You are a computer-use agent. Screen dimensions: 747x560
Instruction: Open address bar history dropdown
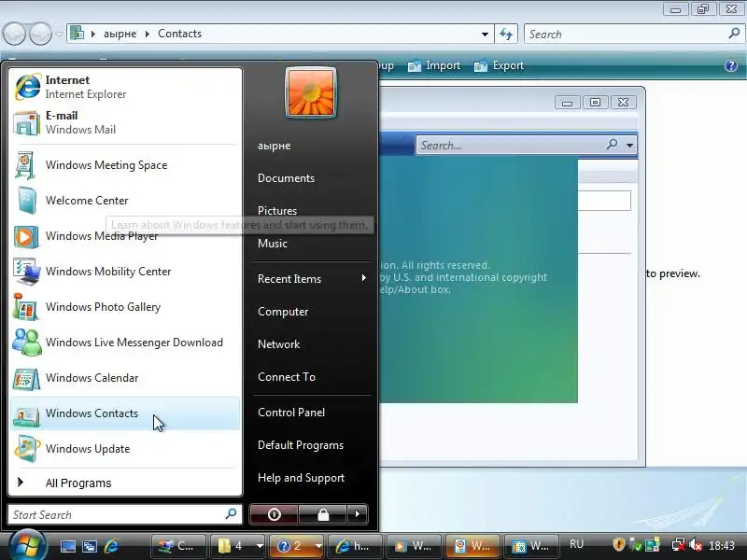485,34
